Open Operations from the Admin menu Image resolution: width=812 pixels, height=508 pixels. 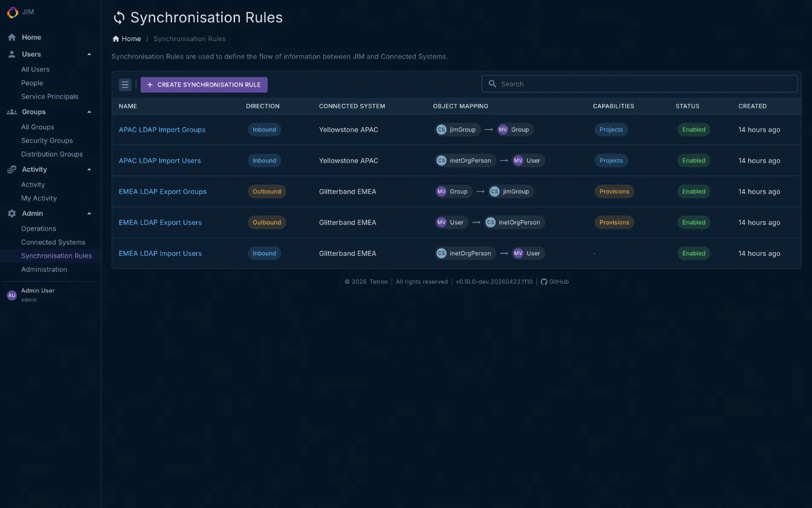pos(38,228)
